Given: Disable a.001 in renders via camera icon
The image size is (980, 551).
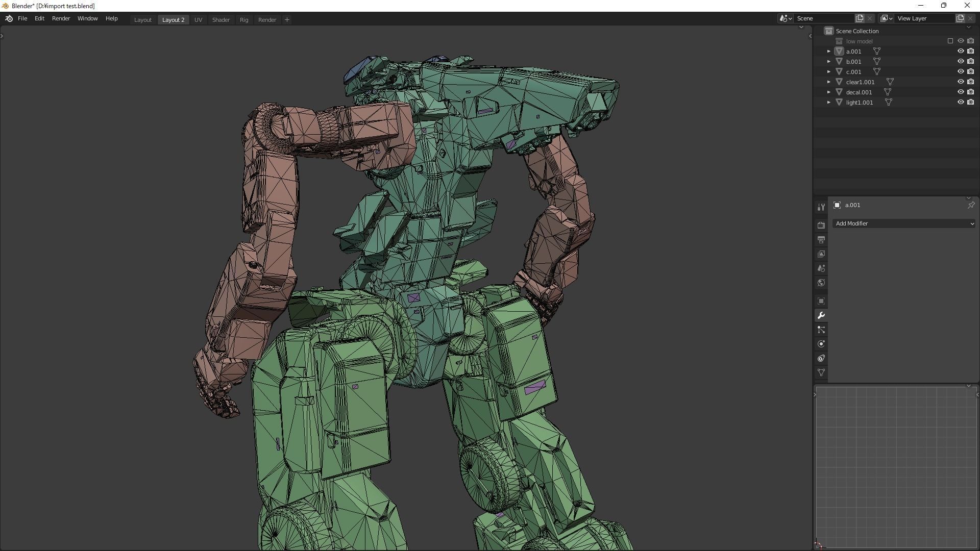Looking at the screenshot, I should click(970, 51).
